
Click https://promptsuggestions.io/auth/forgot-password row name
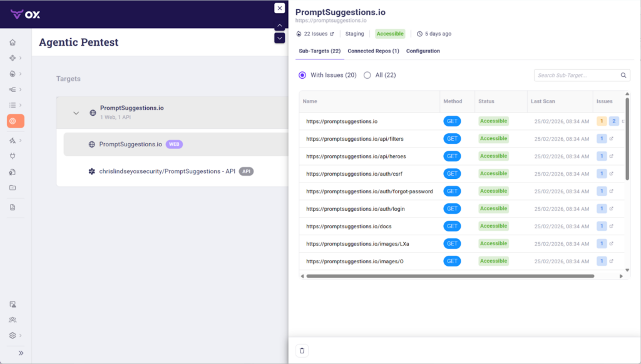click(x=369, y=191)
